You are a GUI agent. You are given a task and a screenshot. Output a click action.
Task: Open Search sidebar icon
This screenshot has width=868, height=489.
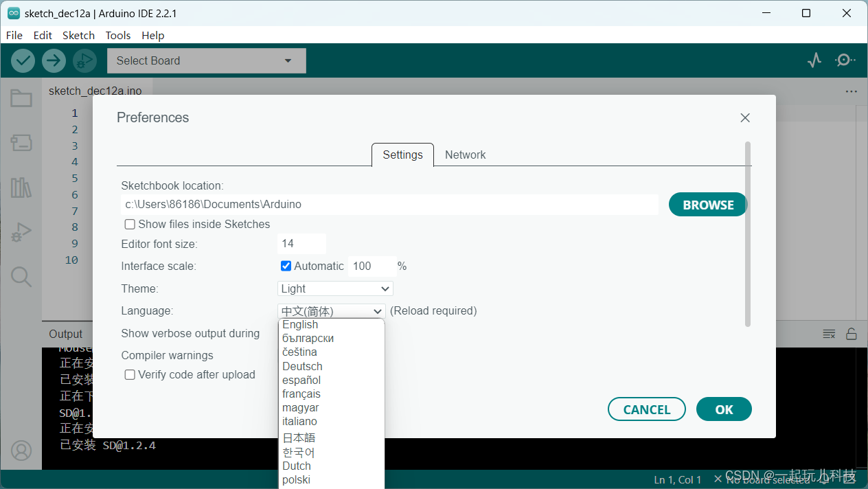pos(21,277)
